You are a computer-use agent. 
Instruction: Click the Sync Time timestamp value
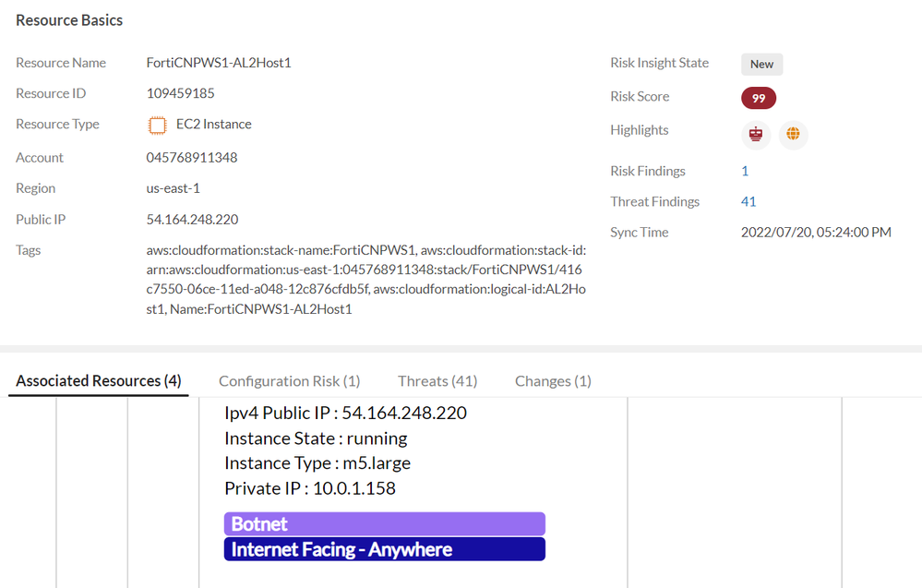pyautogui.click(x=816, y=233)
